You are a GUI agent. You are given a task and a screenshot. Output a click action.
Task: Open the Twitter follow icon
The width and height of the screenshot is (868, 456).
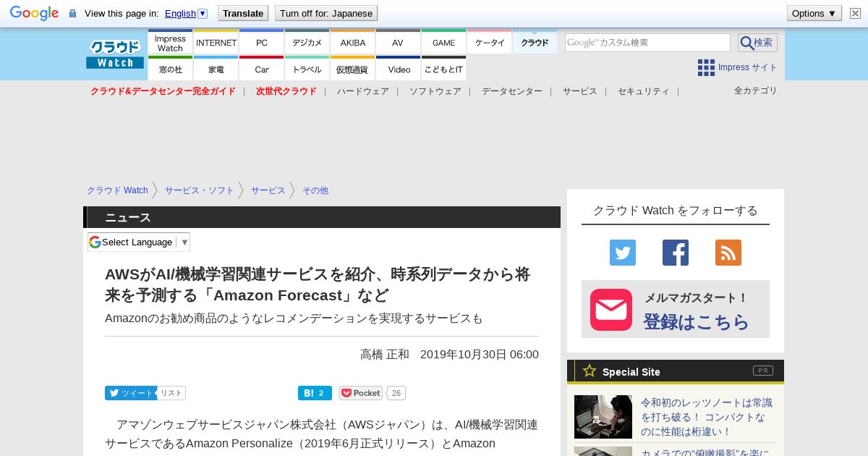[622, 253]
